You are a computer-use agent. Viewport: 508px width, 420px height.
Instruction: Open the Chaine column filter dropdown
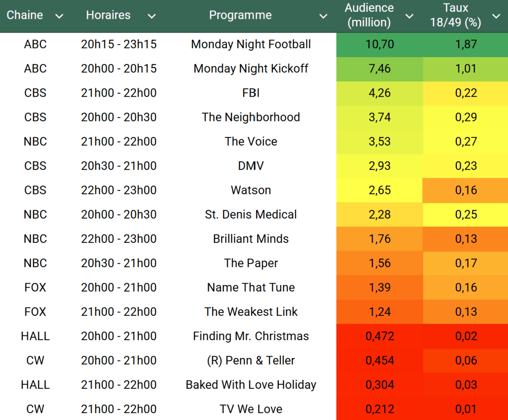click(x=60, y=16)
